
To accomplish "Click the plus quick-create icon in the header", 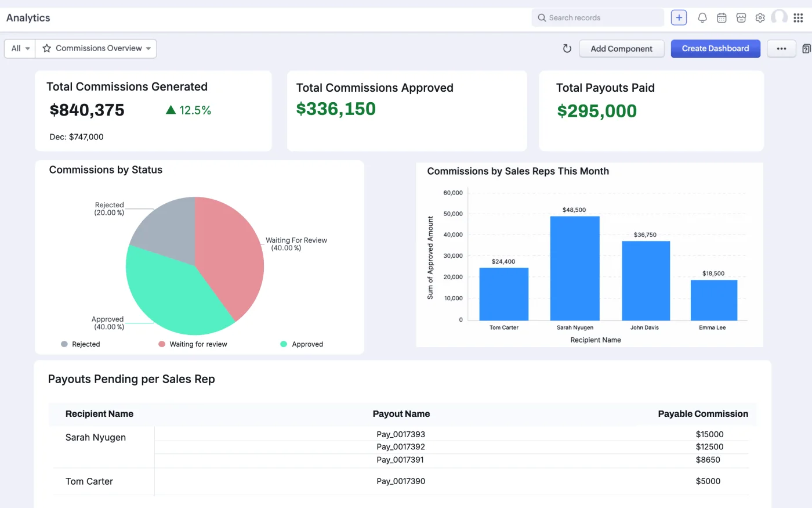I will coord(679,18).
